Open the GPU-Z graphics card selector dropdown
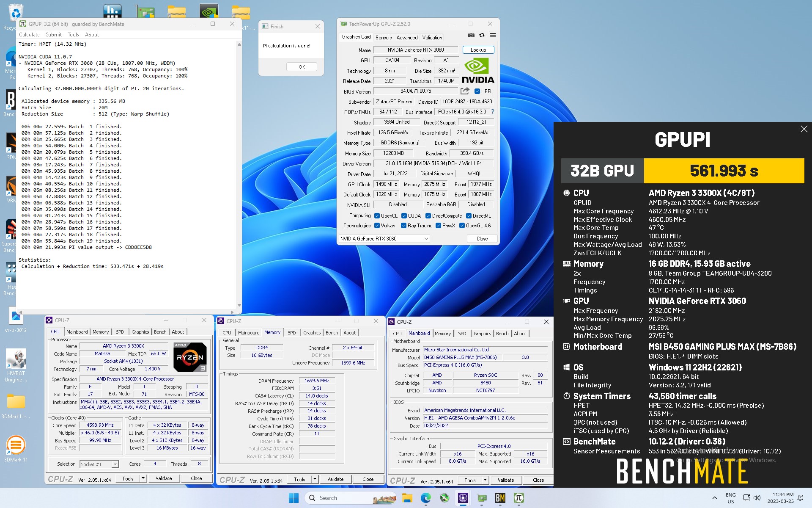 coord(384,239)
